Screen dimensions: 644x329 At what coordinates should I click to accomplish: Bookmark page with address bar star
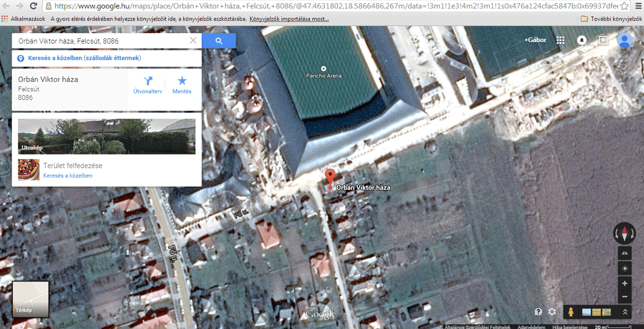coord(624,6)
